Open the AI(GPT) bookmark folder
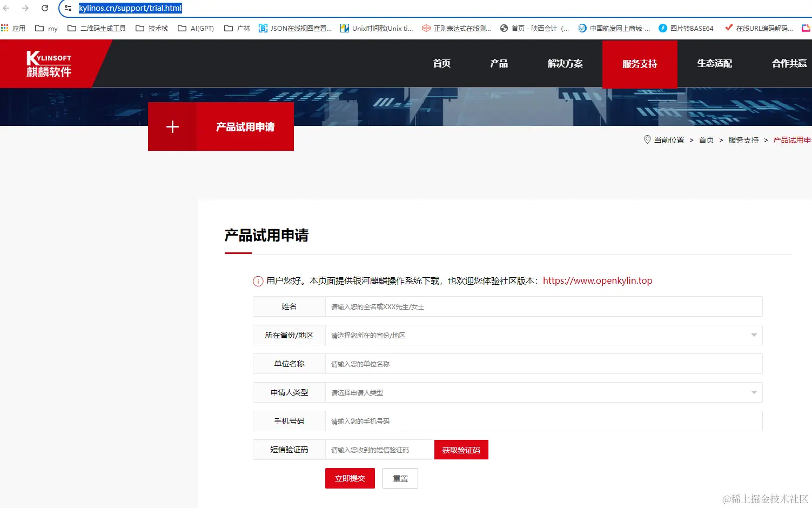Viewport: 812px width, 508px height. pos(196,28)
